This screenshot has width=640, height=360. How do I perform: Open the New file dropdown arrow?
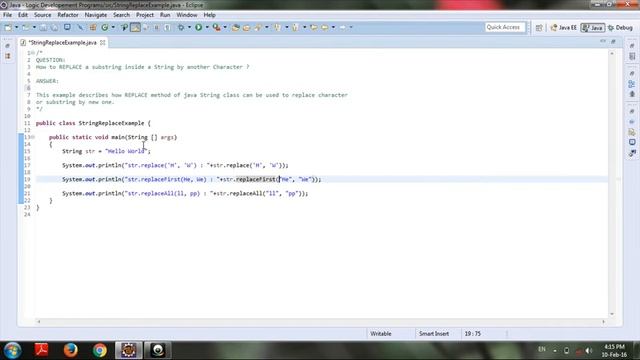(x=16, y=27)
